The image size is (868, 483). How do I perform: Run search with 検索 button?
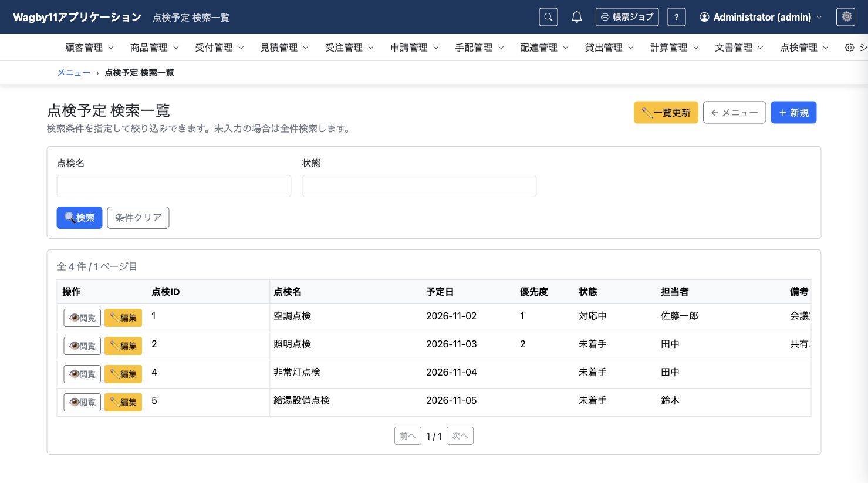coord(79,218)
